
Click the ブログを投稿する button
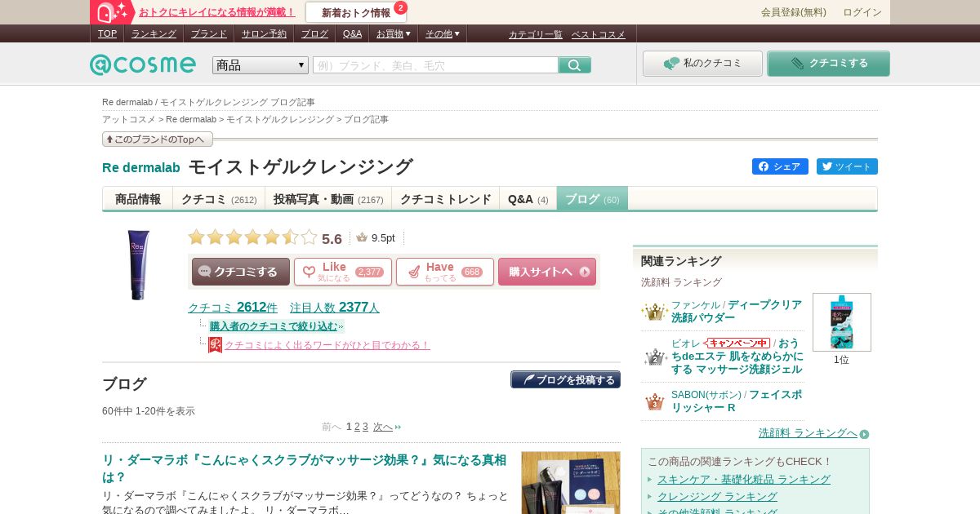click(x=565, y=379)
